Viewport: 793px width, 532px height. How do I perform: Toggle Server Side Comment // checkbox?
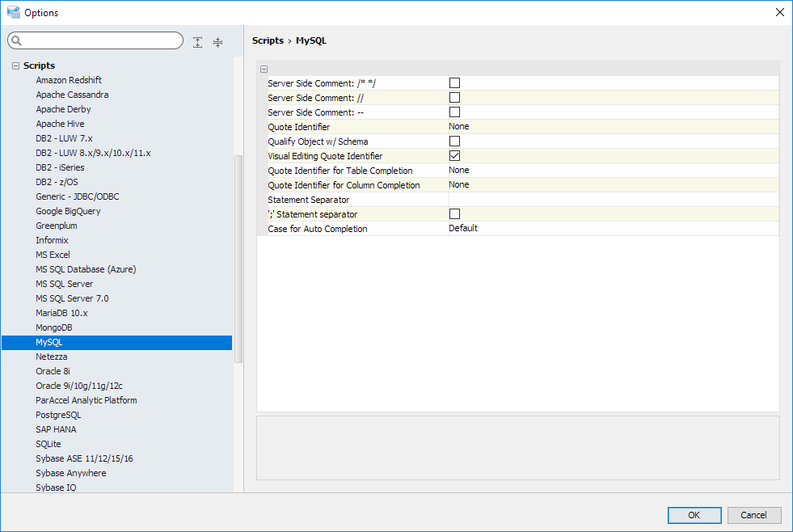454,97
